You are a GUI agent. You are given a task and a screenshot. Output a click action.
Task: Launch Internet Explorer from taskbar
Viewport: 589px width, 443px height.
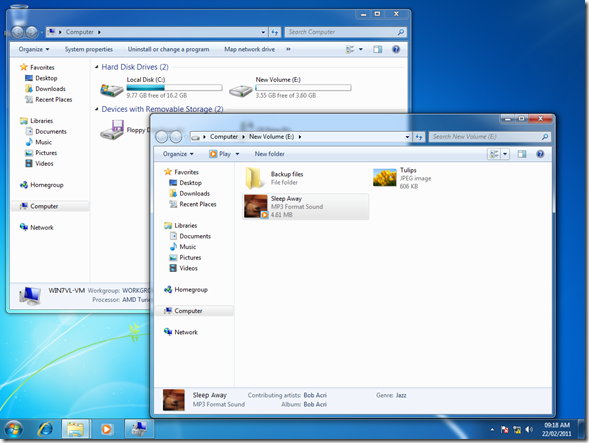point(45,429)
